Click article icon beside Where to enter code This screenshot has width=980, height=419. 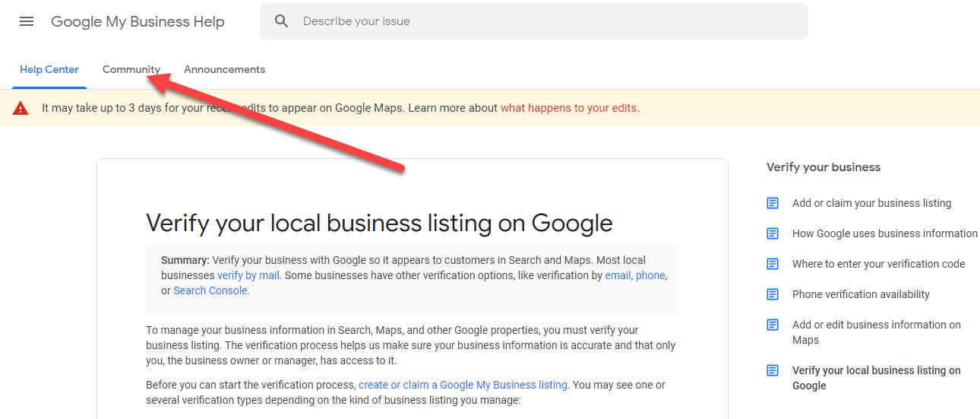pos(773,264)
